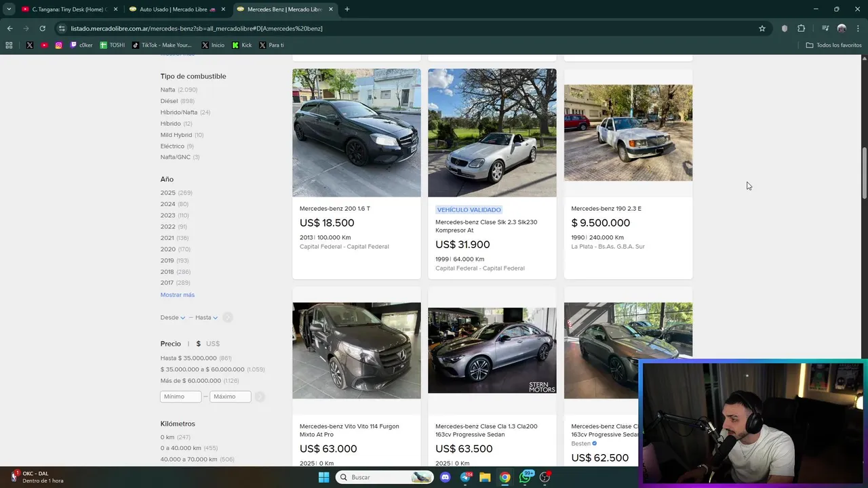Click the Mínimo price input field
The width and height of the screenshot is (868, 488).
tap(181, 396)
